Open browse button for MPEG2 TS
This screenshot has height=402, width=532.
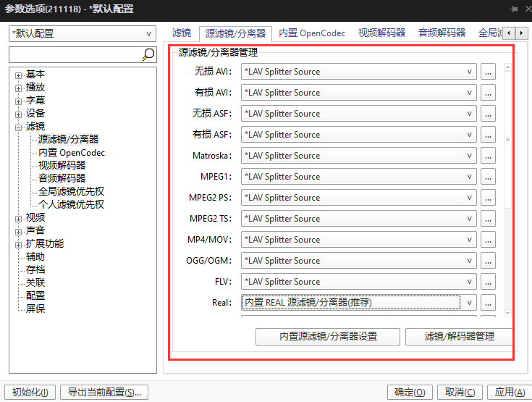[x=489, y=219]
